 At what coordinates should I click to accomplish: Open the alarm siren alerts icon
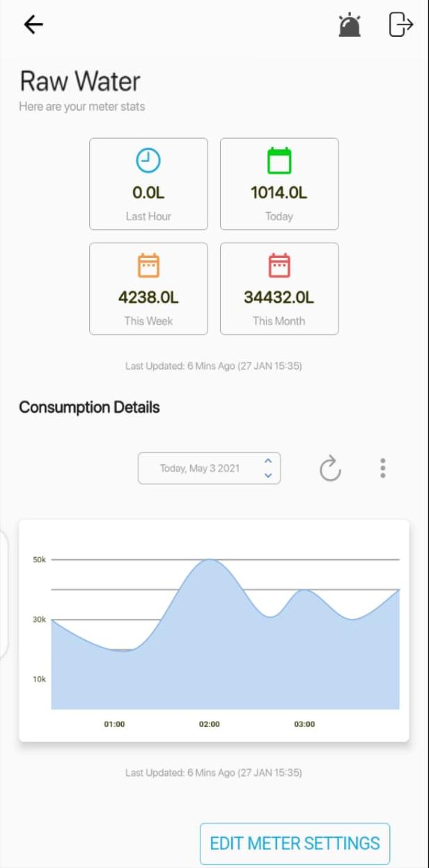(x=350, y=24)
